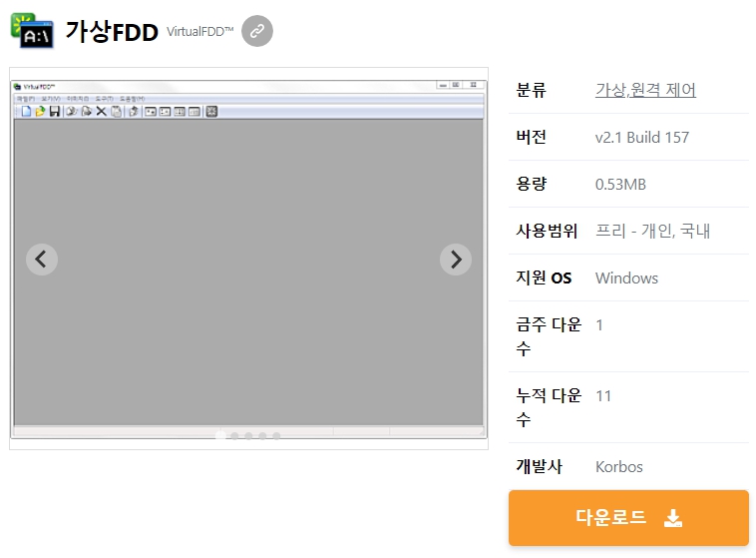756x558 pixels.
Task: Click the VirtualFDD™ subtitle text
Action: (x=200, y=31)
